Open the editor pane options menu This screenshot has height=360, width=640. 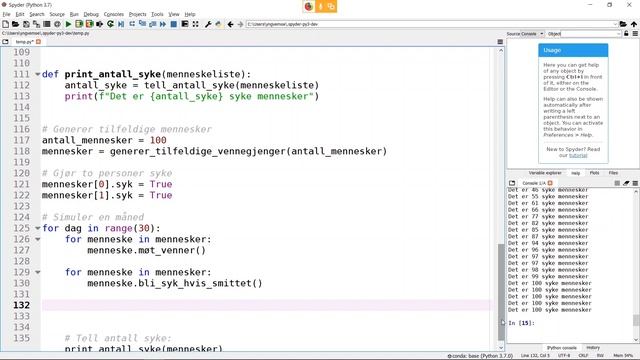[500, 42]
